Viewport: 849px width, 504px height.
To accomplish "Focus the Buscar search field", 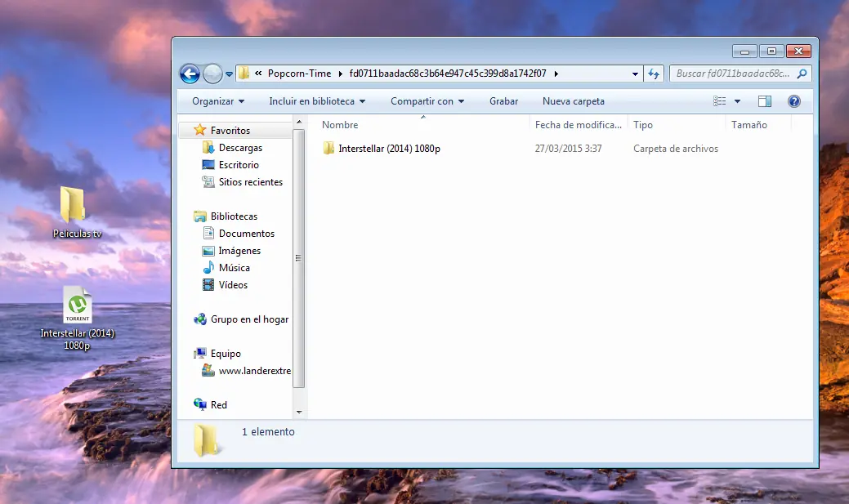I will tap(733, 73).
